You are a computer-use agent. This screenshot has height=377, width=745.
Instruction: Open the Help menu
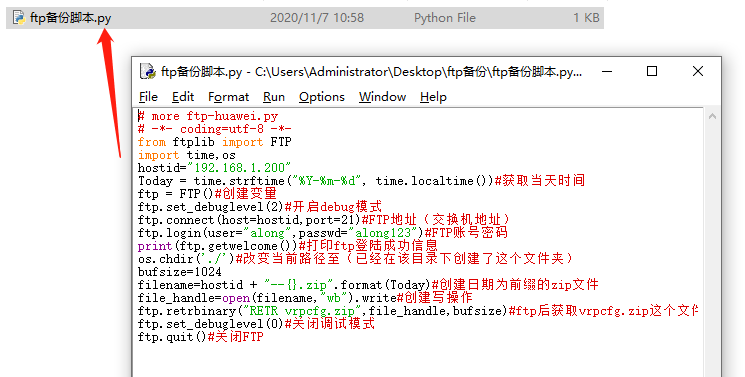click(x=433, y=97)
